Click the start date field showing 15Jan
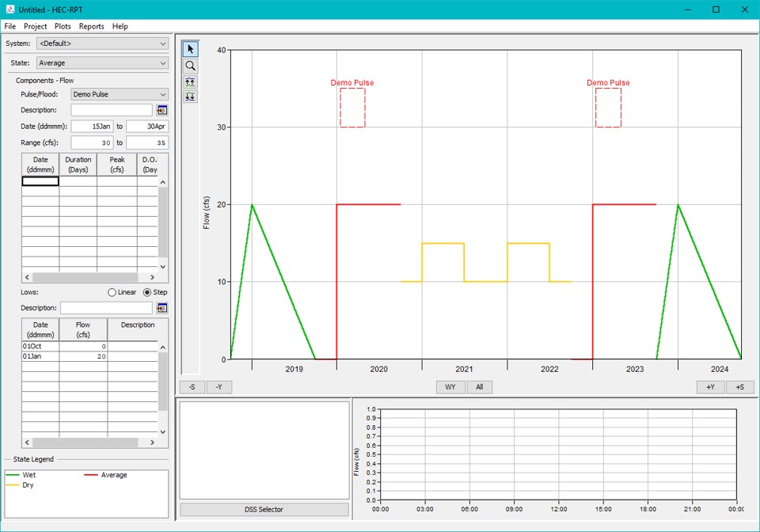The height and width of the screenshot is (532, 760). [x=92, y=127]
